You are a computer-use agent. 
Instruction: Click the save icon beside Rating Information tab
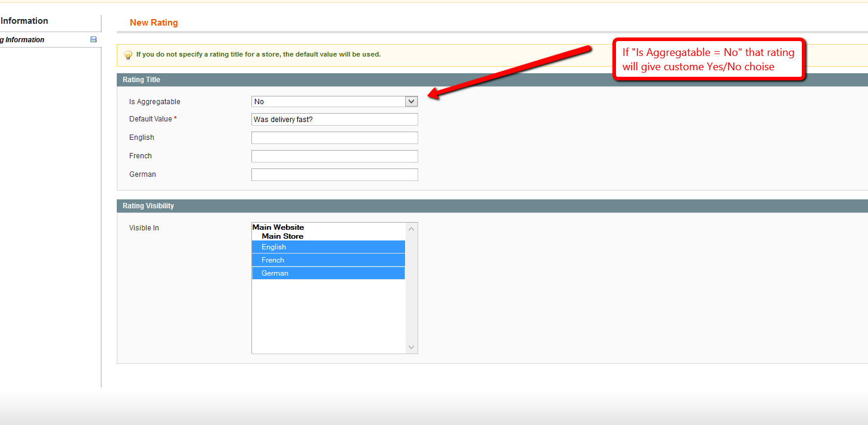coord(93,39)
